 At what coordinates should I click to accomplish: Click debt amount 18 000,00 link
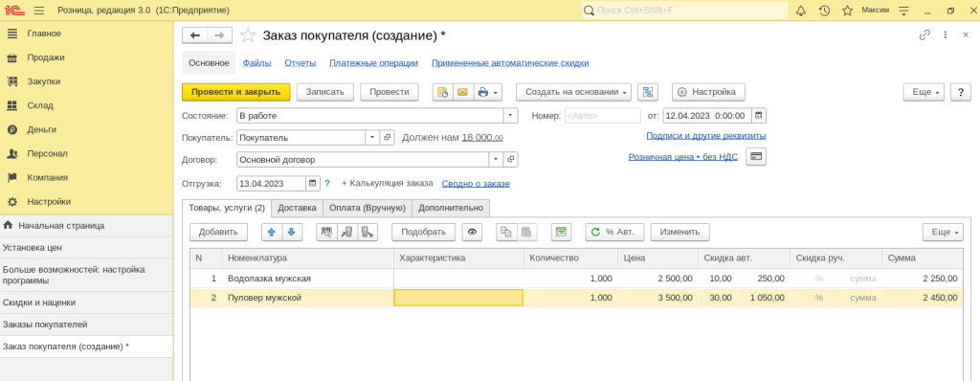click(482, 138)
